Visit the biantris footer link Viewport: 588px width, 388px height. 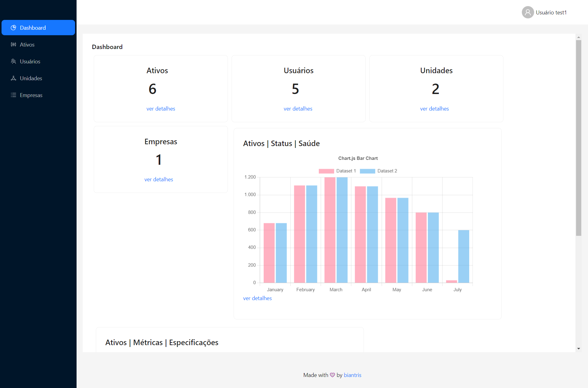(x=352, y=375)
